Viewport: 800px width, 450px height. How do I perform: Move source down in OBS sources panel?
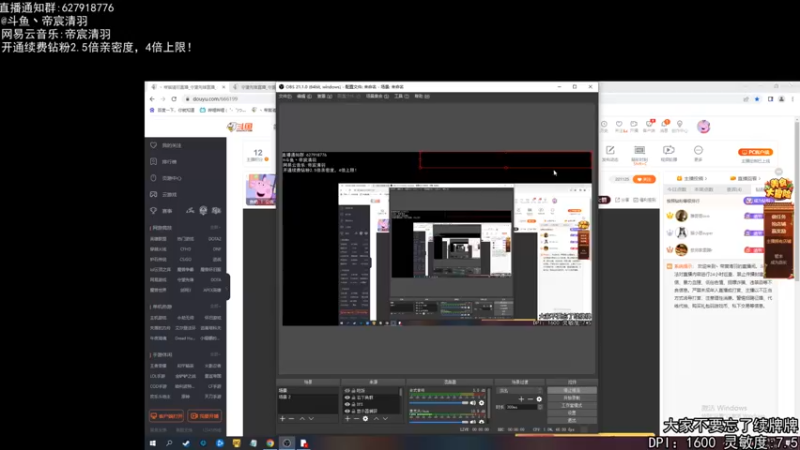(385, 419)
